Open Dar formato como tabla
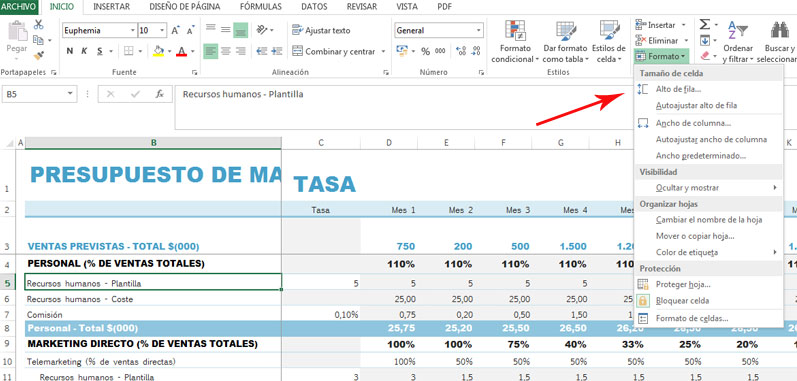797x381 pixels. pyautogui.click(x=565, y=42)
